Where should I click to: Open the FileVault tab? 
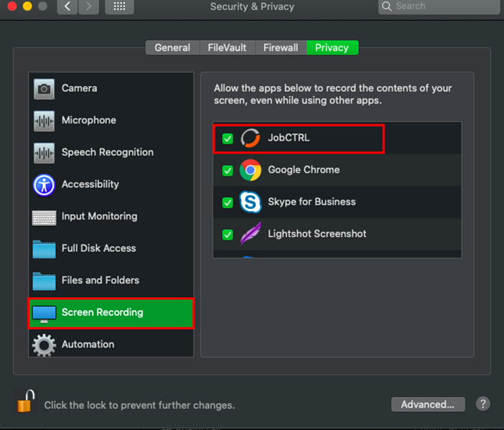227,47
